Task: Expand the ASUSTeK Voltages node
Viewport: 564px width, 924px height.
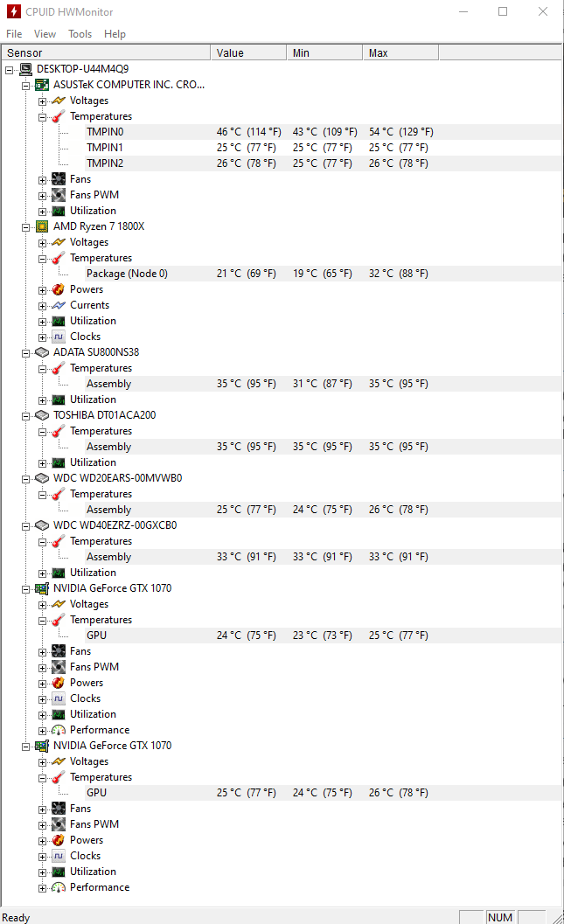Action: [x=43, y=101]
